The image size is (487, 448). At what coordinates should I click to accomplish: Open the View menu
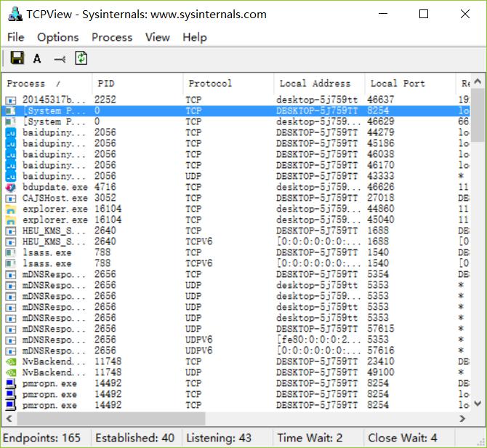[158, 37]
